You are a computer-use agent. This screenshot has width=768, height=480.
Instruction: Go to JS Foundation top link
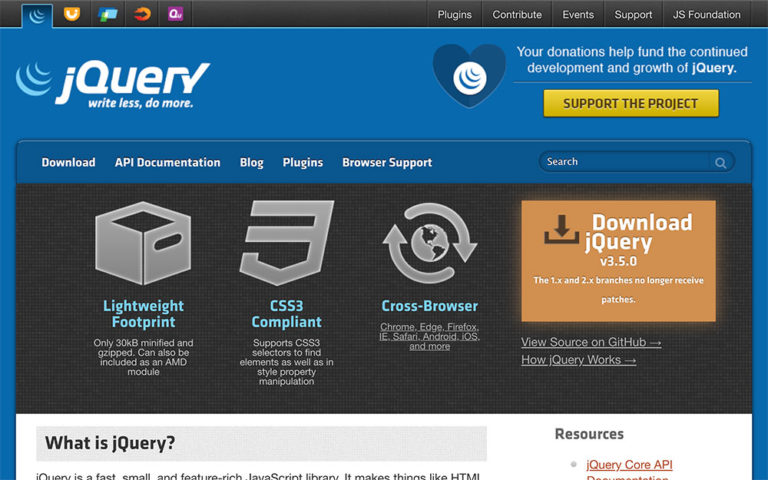[707, 15]
